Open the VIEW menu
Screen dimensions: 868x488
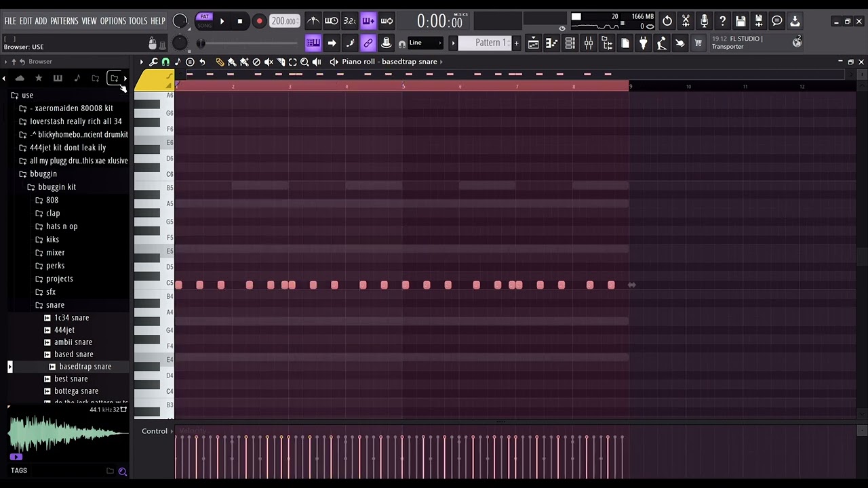point(89,21)
